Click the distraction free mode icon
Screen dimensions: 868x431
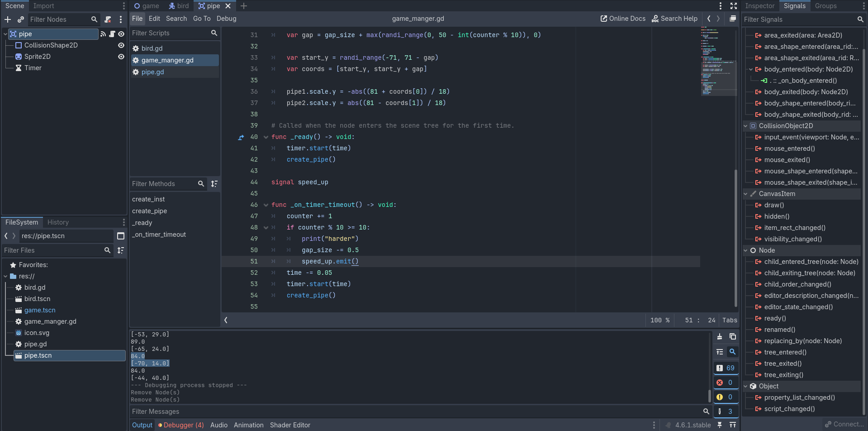click(734, 6)
